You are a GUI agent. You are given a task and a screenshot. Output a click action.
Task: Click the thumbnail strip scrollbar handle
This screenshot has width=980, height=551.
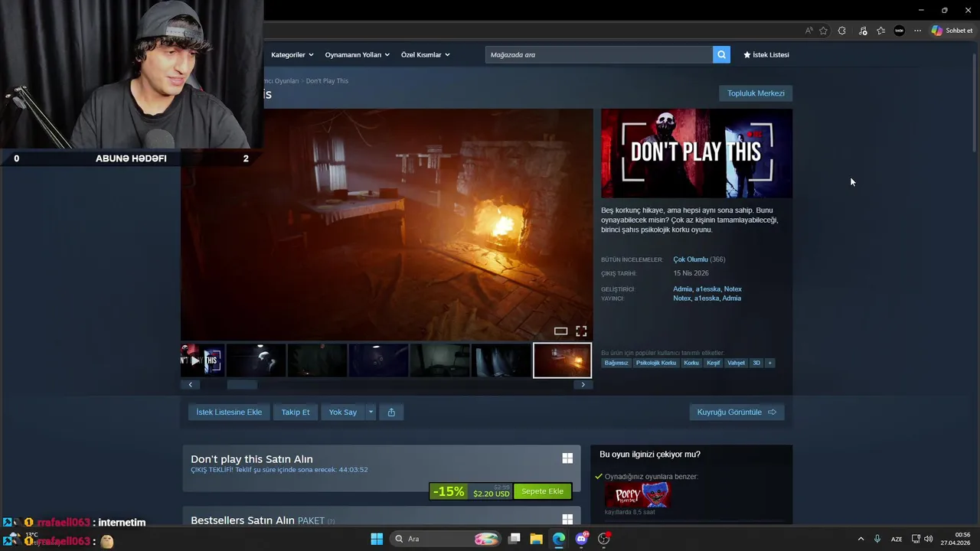(243, 384)
